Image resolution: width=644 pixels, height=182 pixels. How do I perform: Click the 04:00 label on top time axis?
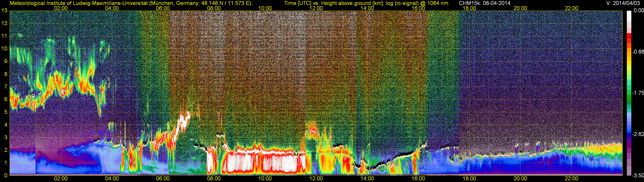[x=112, y=8]
